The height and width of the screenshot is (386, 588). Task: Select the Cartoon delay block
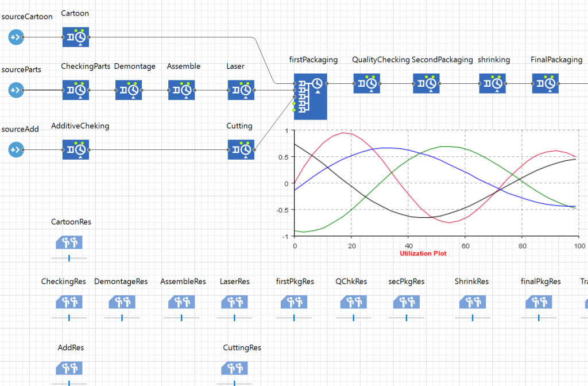76,37
